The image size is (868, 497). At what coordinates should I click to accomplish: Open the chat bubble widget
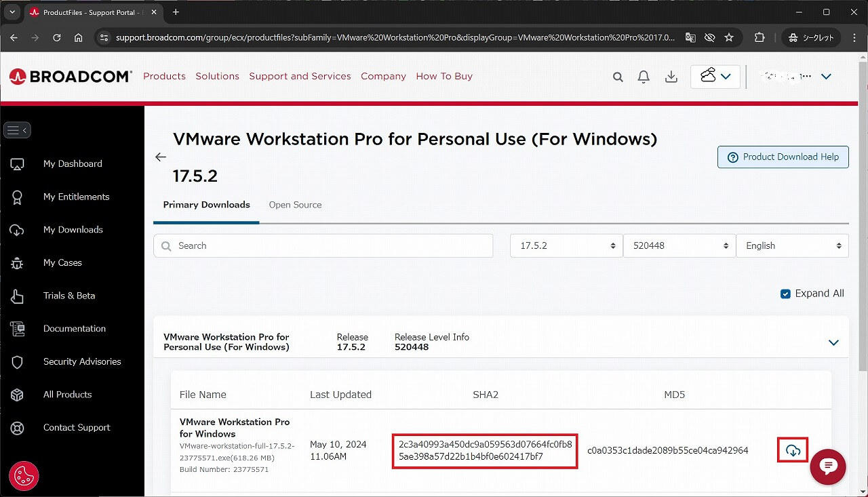828,466
